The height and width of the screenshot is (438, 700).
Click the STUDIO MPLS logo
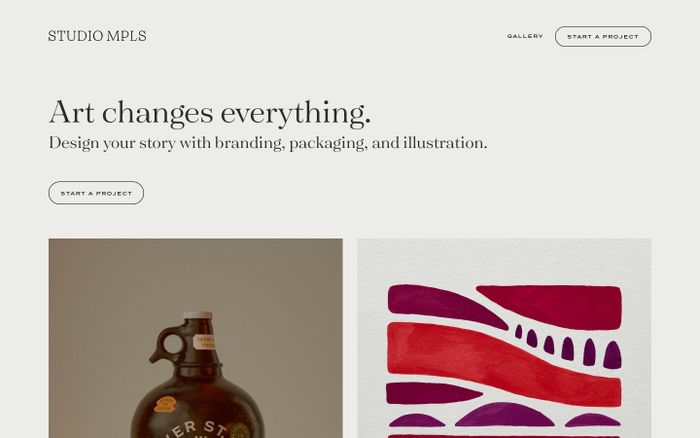(97, 36)
